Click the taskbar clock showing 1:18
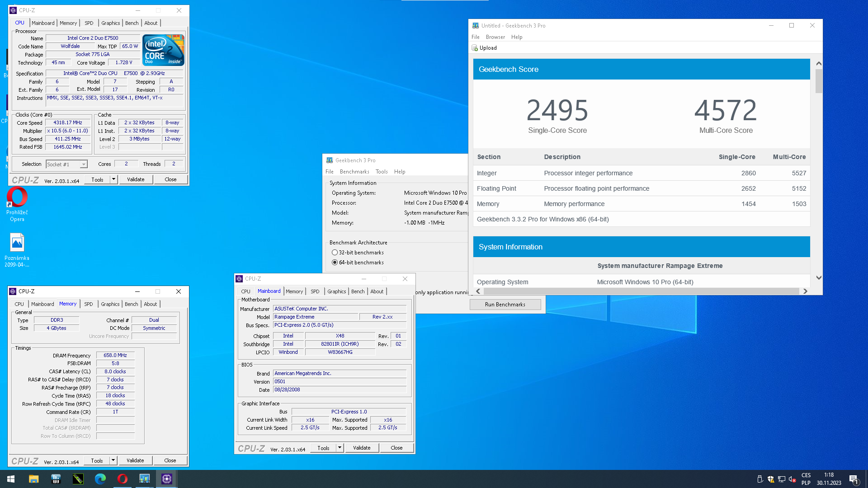868x488 pixels. click(x=829, y=479)
